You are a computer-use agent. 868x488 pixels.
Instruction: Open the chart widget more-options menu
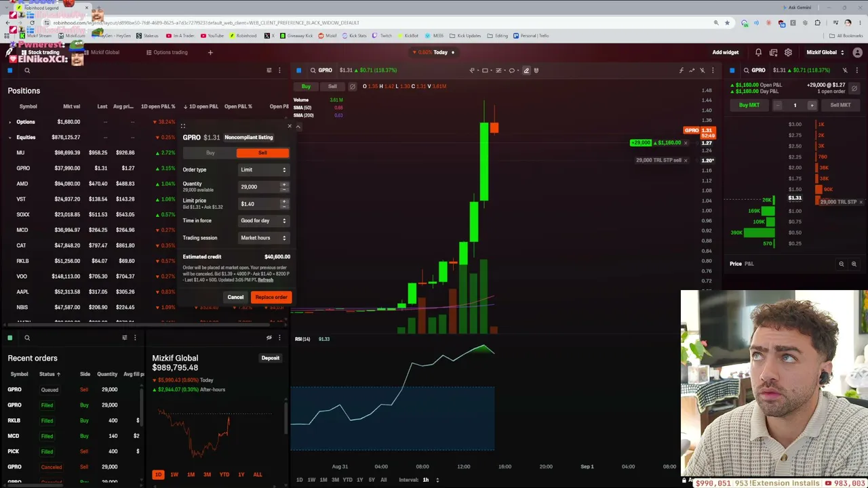712,70
